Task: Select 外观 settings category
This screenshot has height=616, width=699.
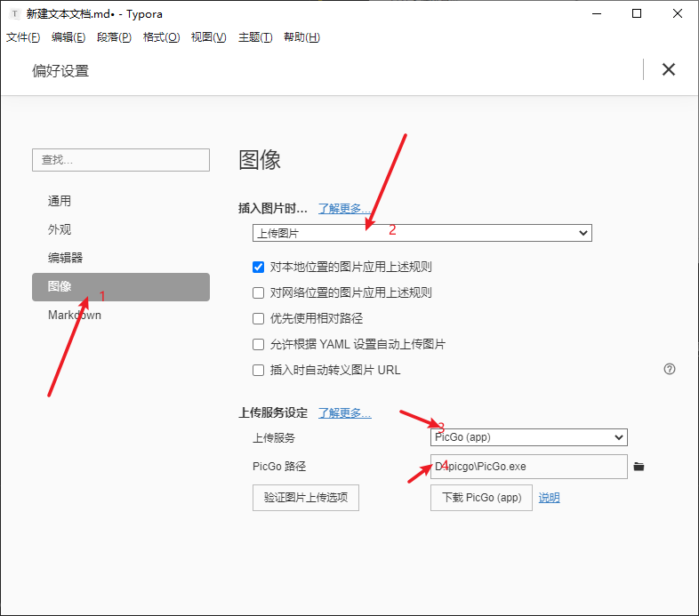Action: point(121,229)
